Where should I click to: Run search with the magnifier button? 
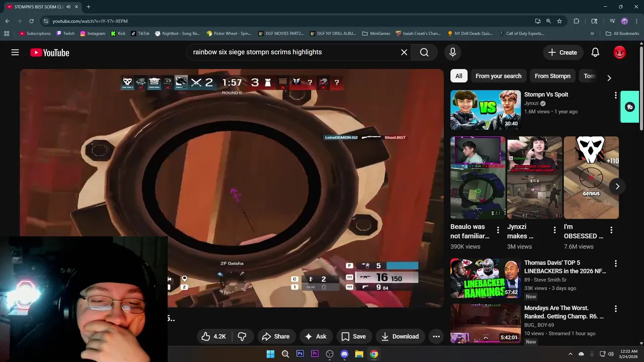coord(424,52)
